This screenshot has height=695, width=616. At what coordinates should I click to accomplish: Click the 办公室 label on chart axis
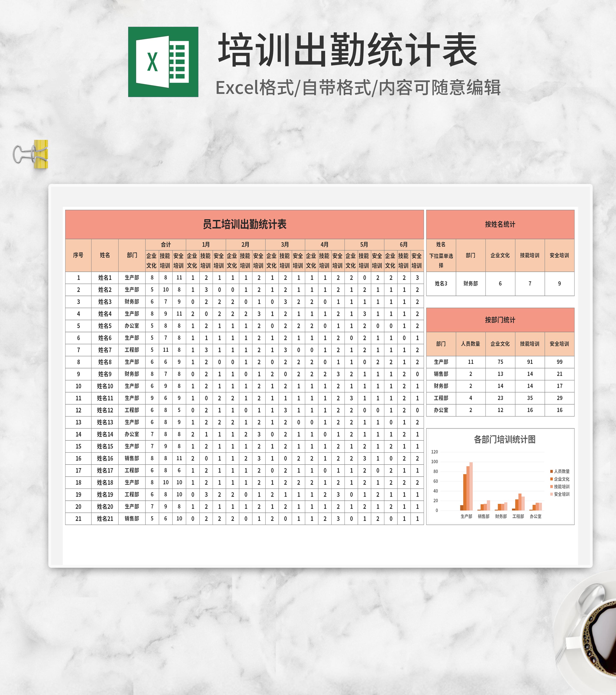click(535, 516)
